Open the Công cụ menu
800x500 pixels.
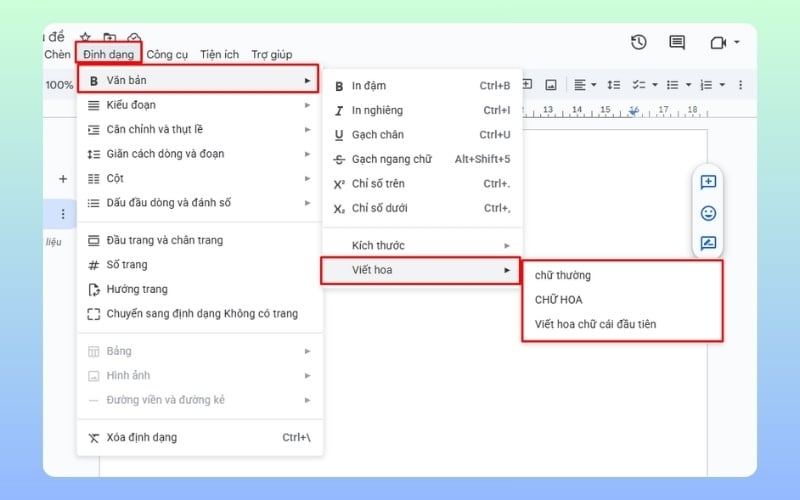point(167,54)
